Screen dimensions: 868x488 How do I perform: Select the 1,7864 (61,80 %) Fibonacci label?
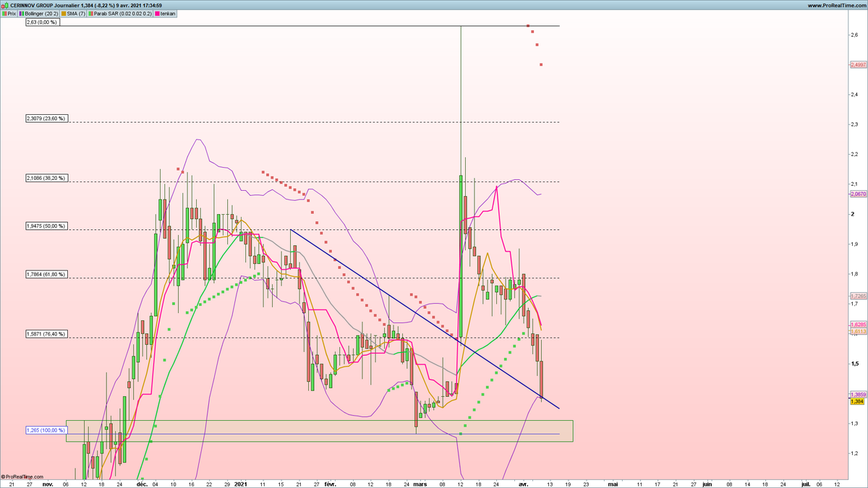(46, 274)
